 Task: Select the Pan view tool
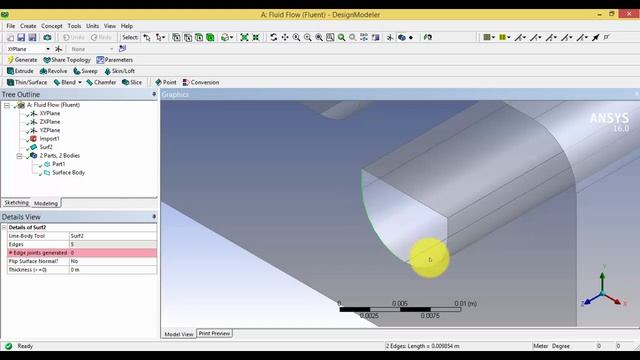[x=285, y=38]
